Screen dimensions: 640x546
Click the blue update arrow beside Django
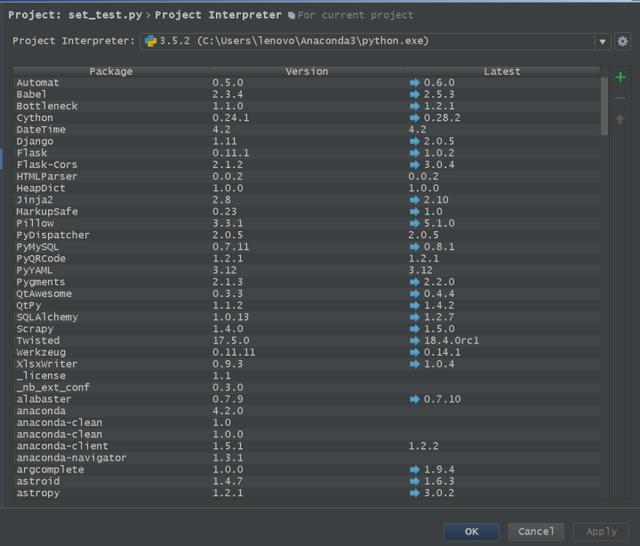point(415,142)
